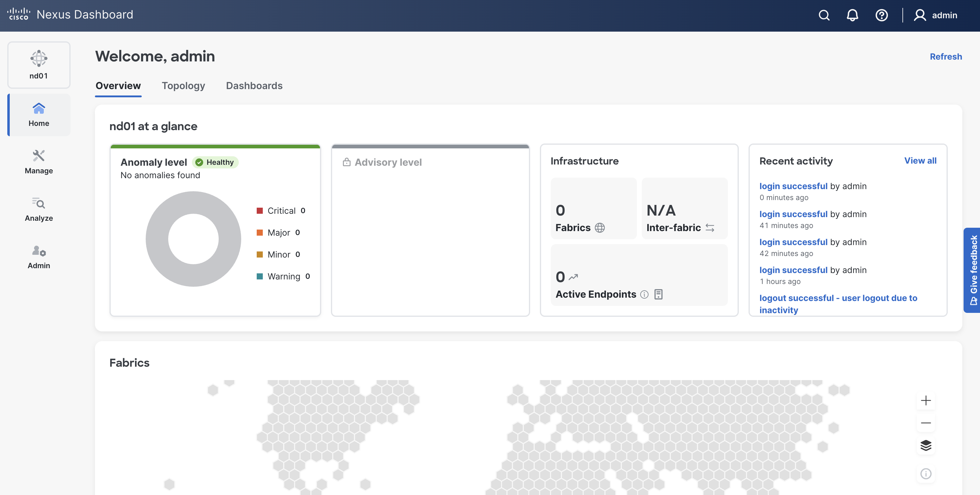Screen dimensions: 980x495
Task: Click the Fabrics count tile
Action: click(x=593, y=209)
